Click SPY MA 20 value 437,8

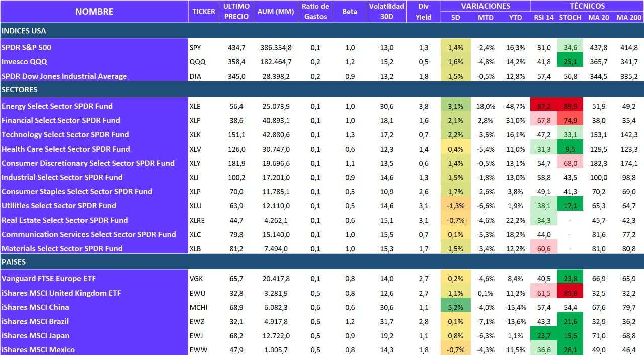(599, 47)
